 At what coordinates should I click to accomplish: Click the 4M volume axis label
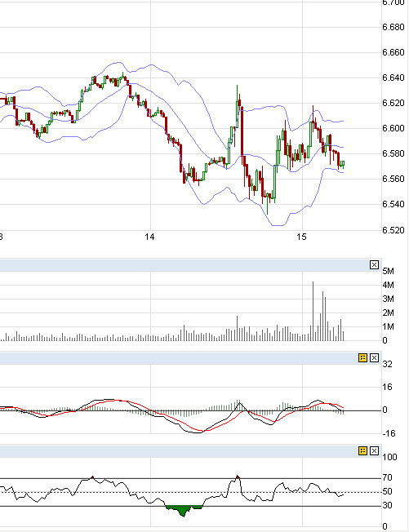coord(389,285)
